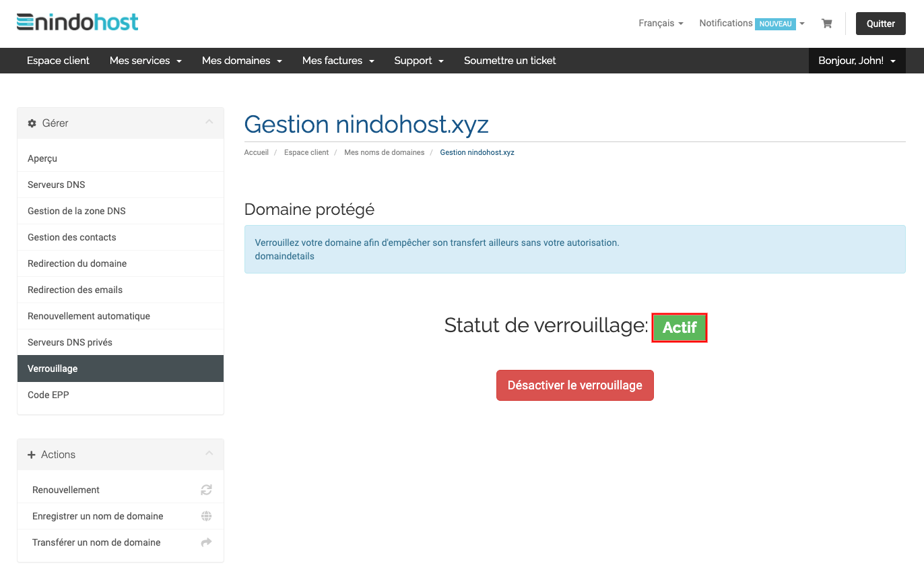
Task: Expand the Mes factures menu
Action: tap(338, 61)
